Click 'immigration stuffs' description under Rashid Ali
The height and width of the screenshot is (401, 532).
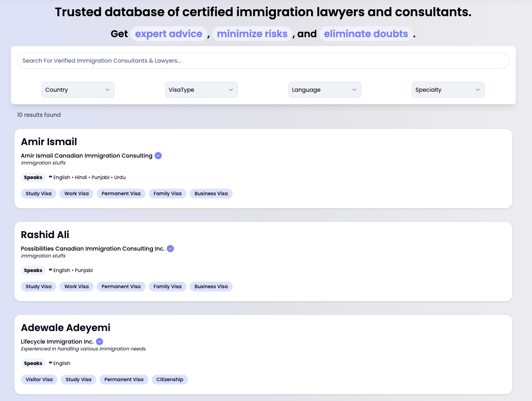click(x=43, y=256)
